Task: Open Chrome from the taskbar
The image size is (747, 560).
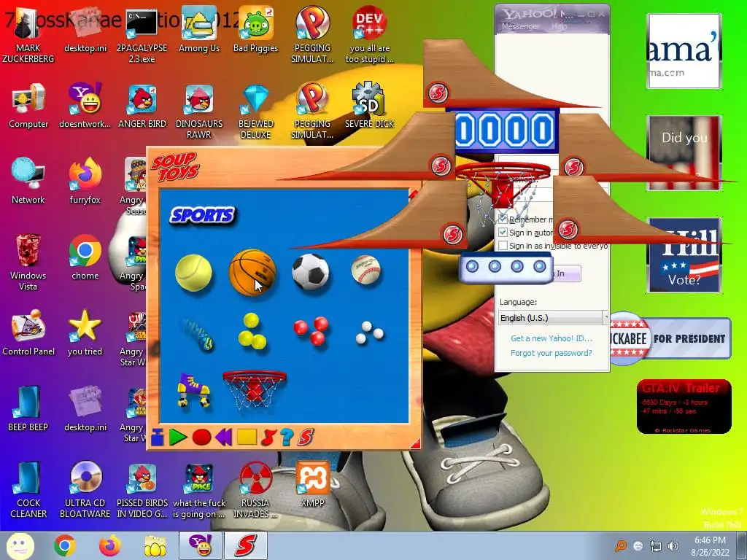Action: coord(65,545)
